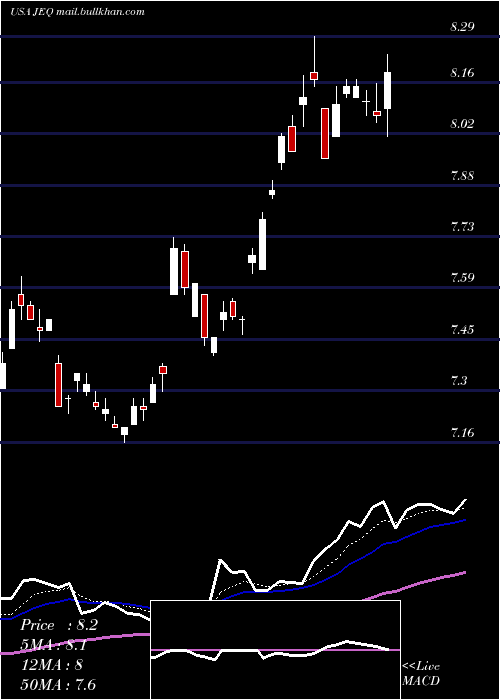The height and width of the screenshot is (700, 500).
Task: Click the 7.45 price axis label
Action: click(x=462, y=330)
